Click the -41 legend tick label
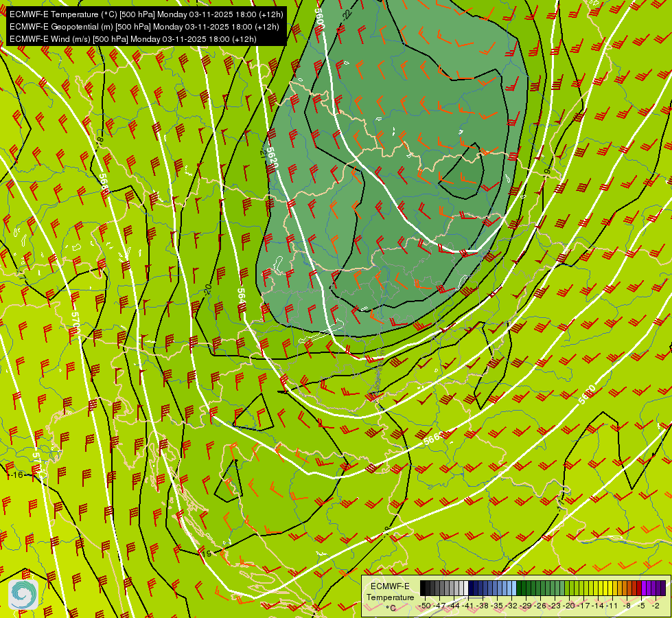The width and height of the screenshot is (672, 618). 467,606
